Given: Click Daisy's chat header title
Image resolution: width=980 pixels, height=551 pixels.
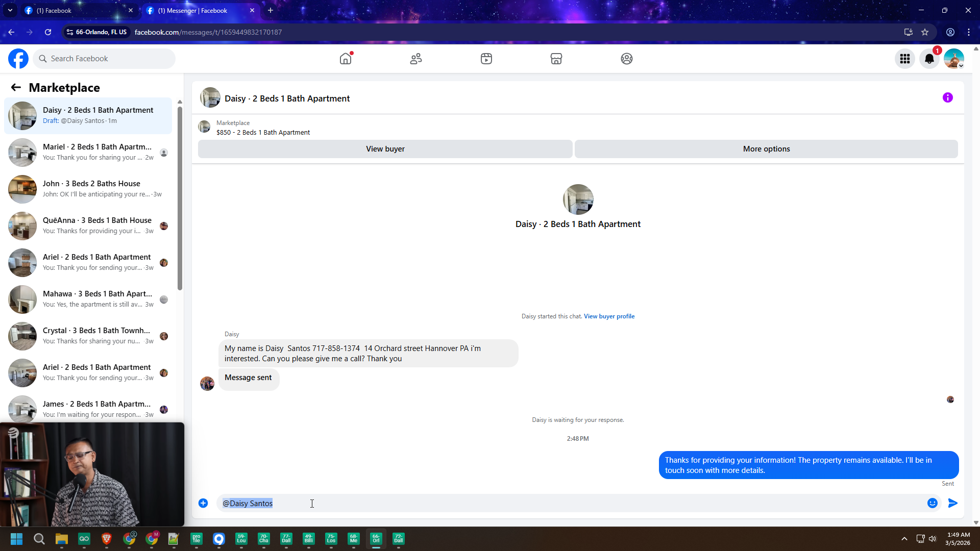Looking at the screenshot, I should [x=287, y=98].
